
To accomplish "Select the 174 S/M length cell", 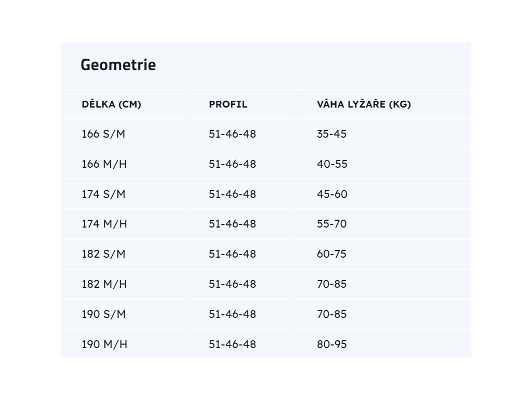I will [103, 194].
